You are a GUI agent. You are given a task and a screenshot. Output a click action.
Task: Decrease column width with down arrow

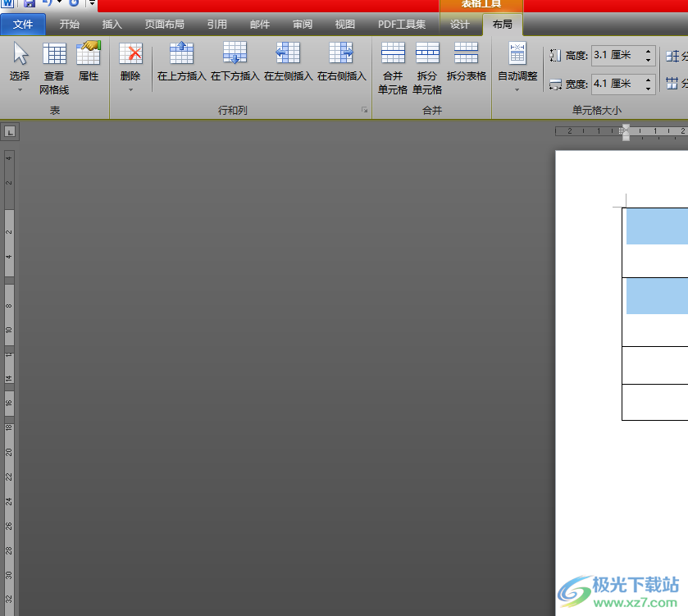(648, 89)
